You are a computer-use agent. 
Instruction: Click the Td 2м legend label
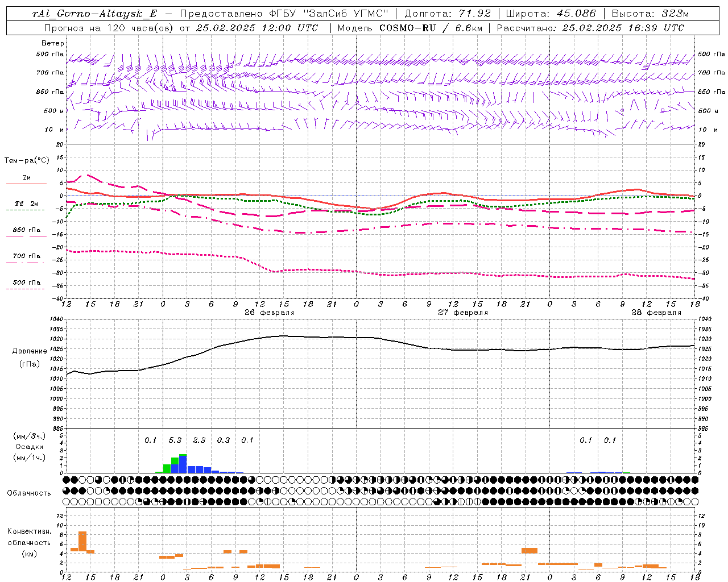click(x=26, y=203)
